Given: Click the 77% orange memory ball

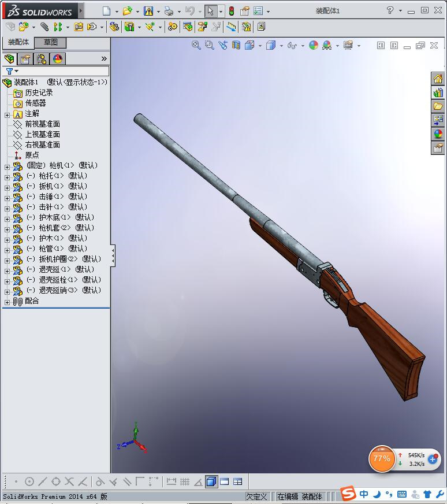Looking at the screenshot, I should click(382, 459).
